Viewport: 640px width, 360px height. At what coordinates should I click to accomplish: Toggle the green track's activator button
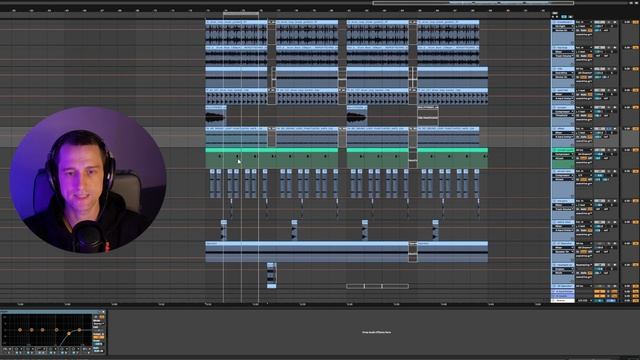coord(600,150)
